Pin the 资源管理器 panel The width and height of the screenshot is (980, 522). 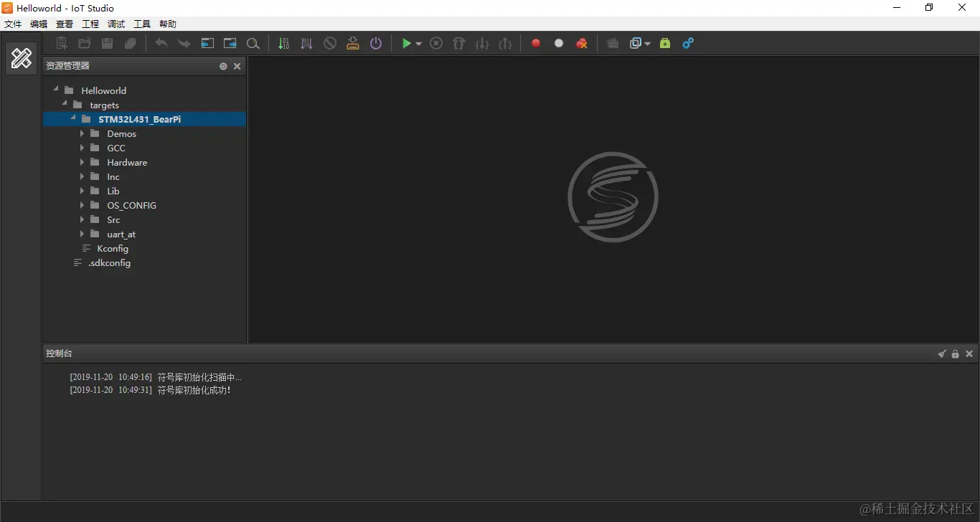pyautogui.click(x=223, y=66)
